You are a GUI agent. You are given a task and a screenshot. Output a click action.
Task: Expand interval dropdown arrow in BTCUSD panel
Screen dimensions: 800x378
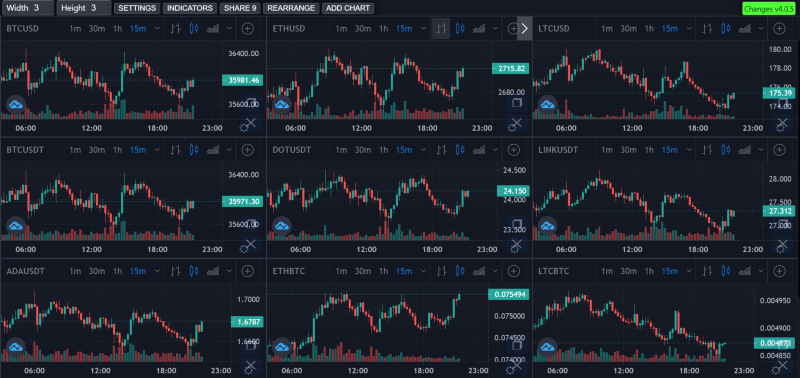click(155, 29)
